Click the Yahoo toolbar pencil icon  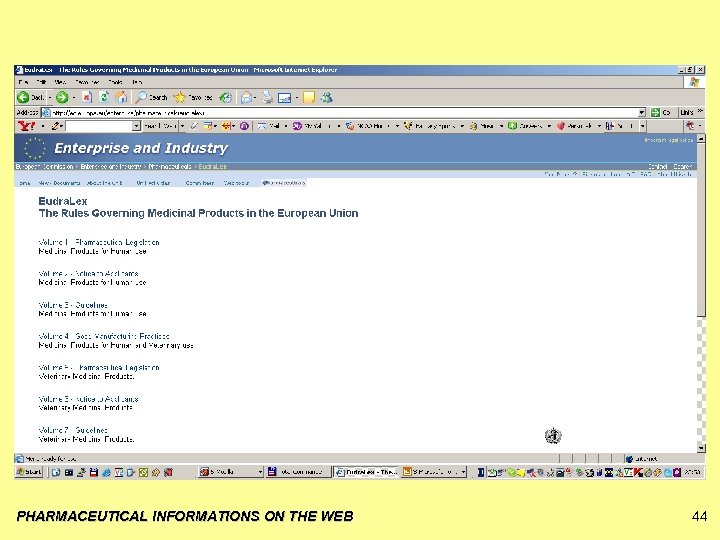click(x=56, y=126)
